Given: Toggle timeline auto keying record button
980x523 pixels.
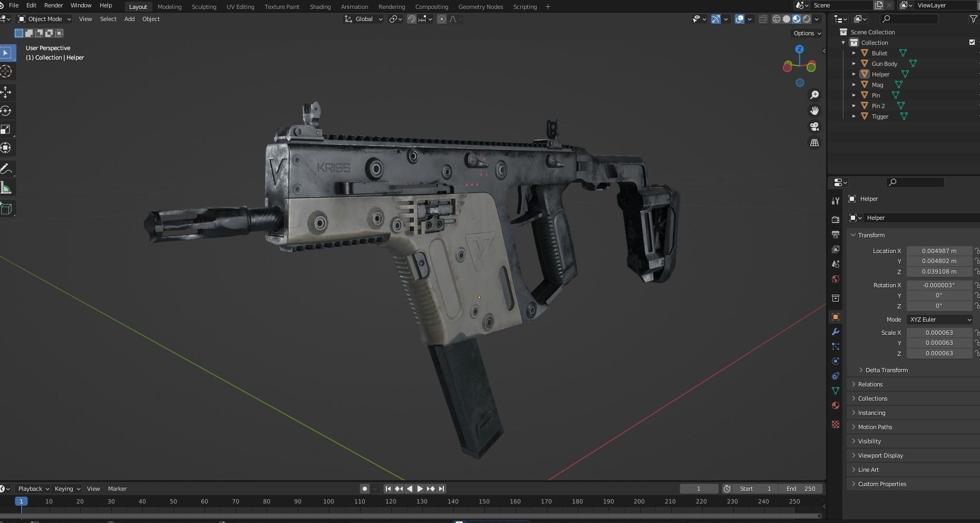Looking at the screenshot, I should point(364,489).
